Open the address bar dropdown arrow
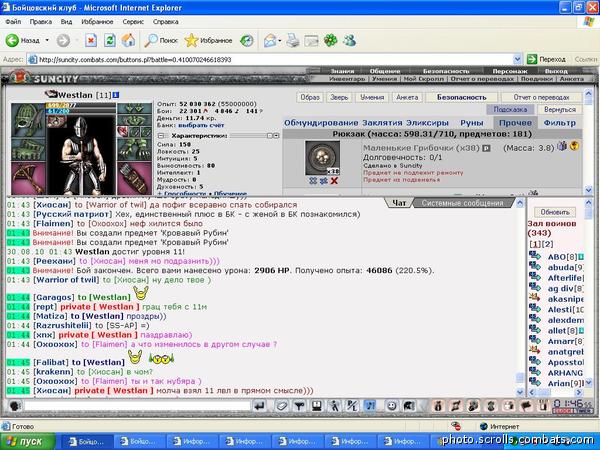Viewport: 600px width, 450px height. click(517, 59)
